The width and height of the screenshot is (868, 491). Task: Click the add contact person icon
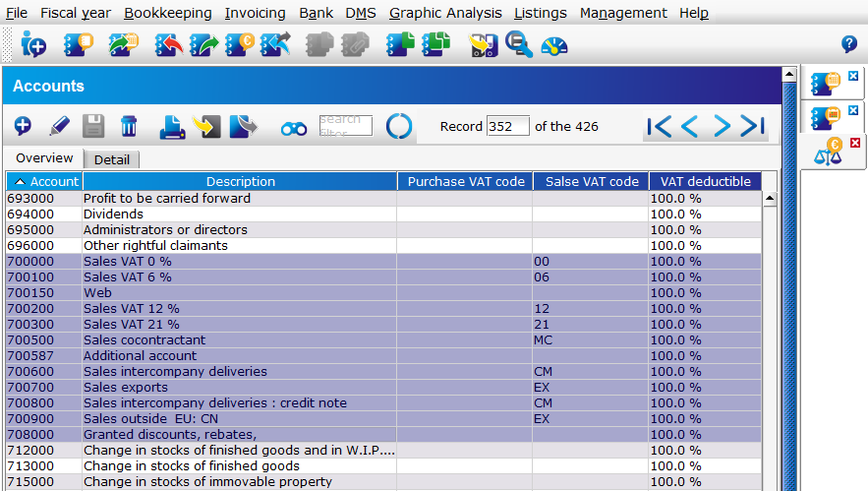point(33,44)
